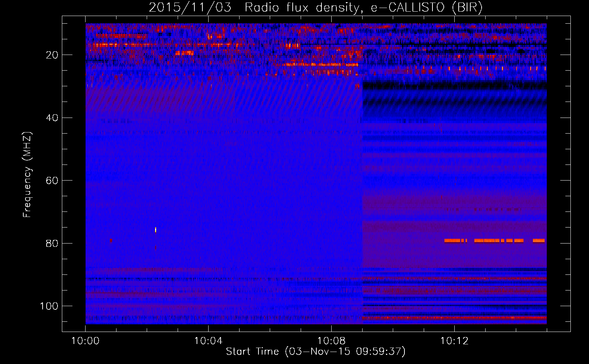Screen dimensions: 589x364
Task: Click the yellow burst spike near 76 MHz
Action: (x=155, y=229)
